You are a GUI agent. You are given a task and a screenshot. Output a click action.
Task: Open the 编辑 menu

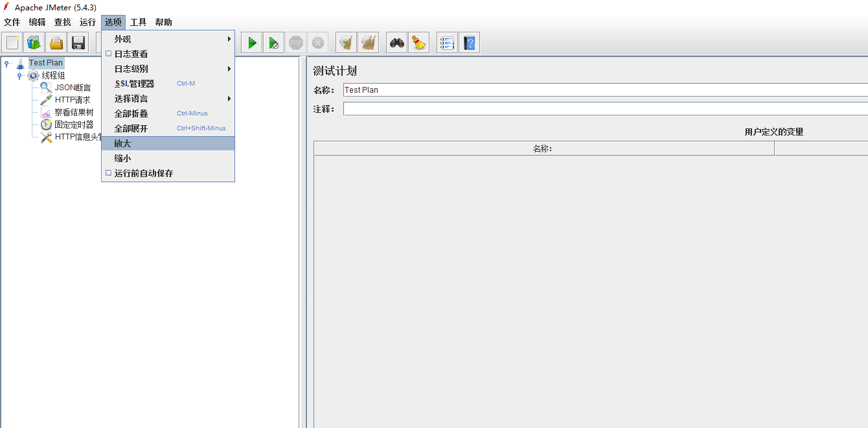38,22
